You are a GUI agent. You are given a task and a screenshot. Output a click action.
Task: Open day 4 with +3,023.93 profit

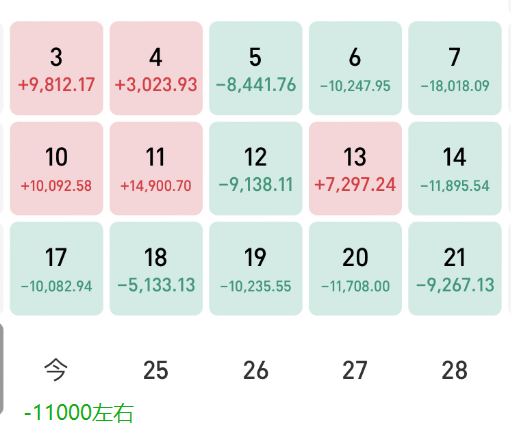[156, 68]
